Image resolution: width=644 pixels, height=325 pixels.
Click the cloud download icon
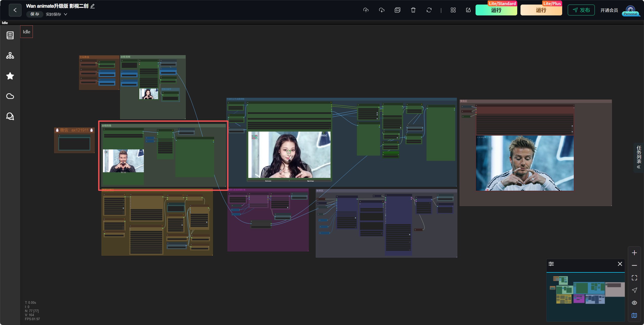(x=382, y=10)
